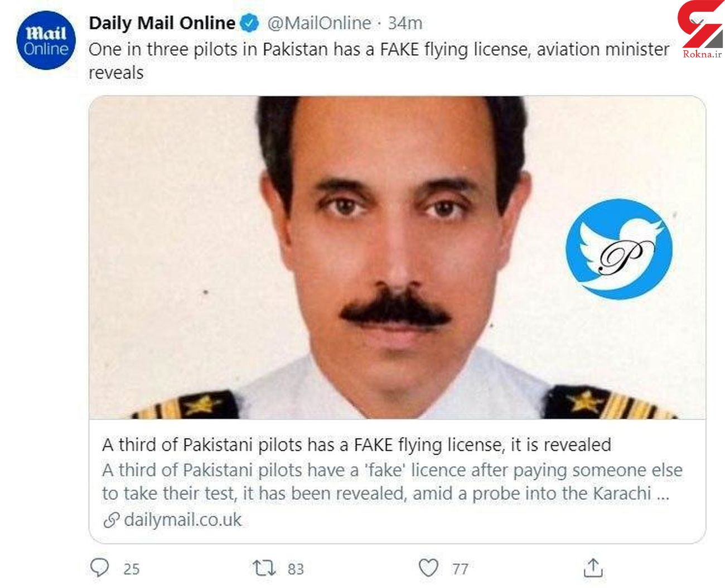Open the reply comment icon
This screenshot has width=725, height=588.
click(99, 568)
